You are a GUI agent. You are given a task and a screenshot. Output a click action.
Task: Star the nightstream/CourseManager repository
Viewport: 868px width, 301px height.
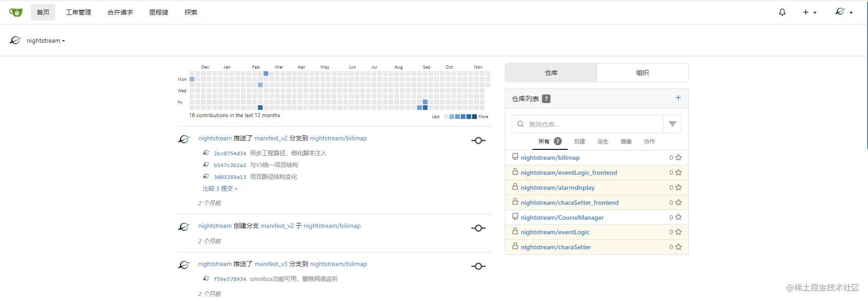[678, 217]
